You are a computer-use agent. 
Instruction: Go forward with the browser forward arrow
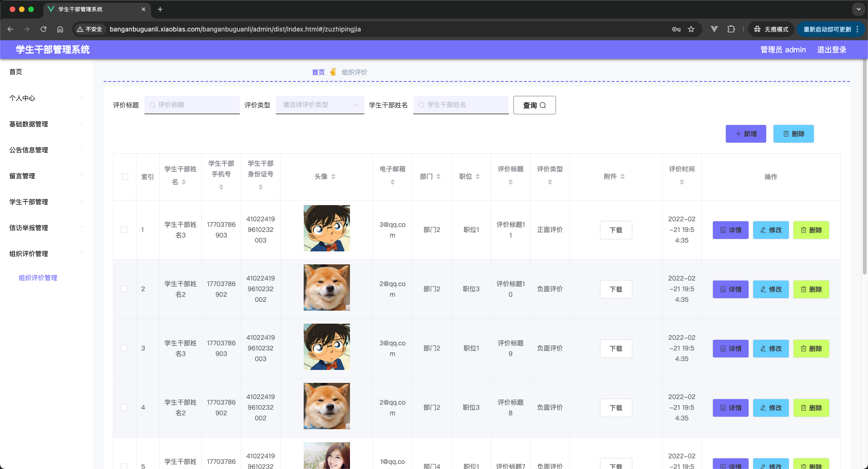(27, 29)
